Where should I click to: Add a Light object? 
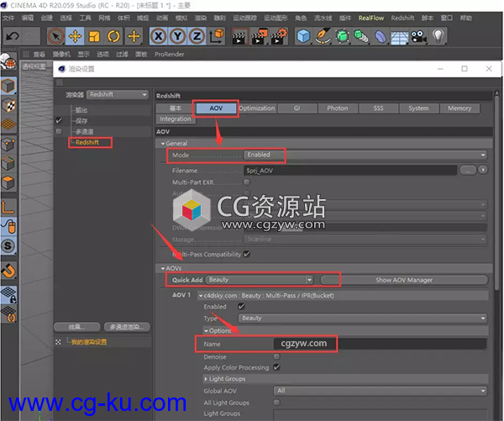point(438,36)
